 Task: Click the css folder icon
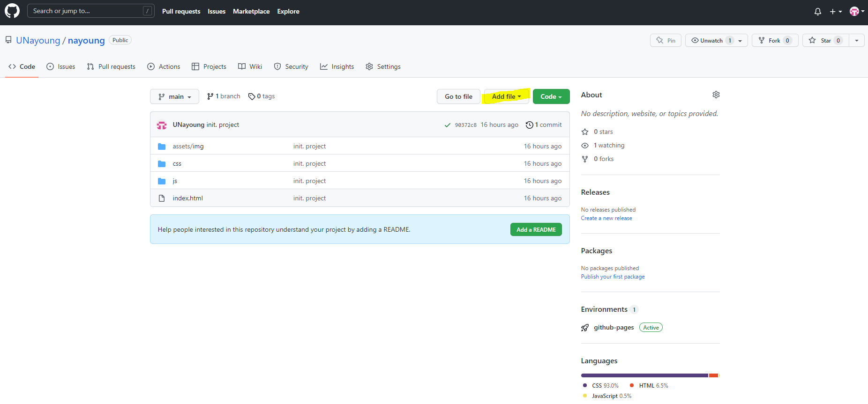[x=162, y=164]
